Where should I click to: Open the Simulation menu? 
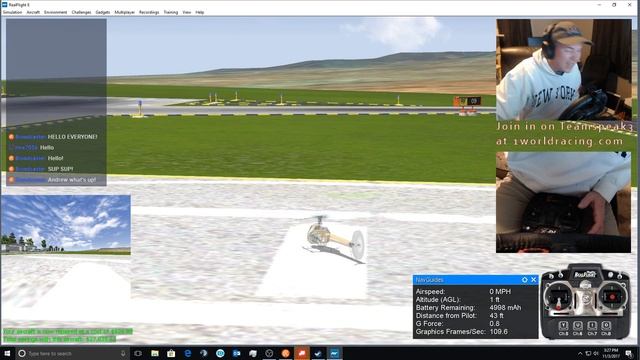tap(12, 12)
